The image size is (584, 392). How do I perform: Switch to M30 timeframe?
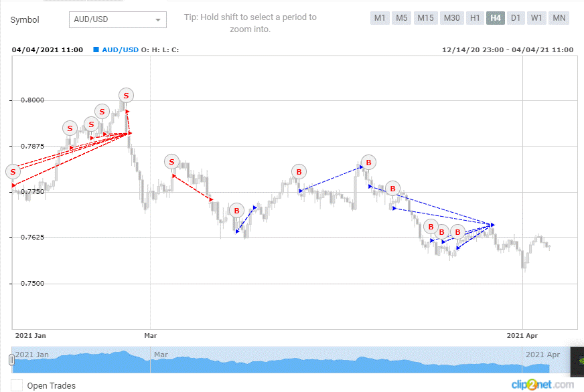click(452, 18)
